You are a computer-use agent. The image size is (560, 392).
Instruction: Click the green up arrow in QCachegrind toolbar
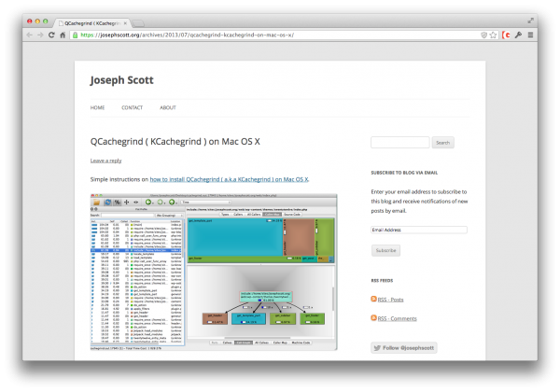pyautogui.click(x=172, y=203)
